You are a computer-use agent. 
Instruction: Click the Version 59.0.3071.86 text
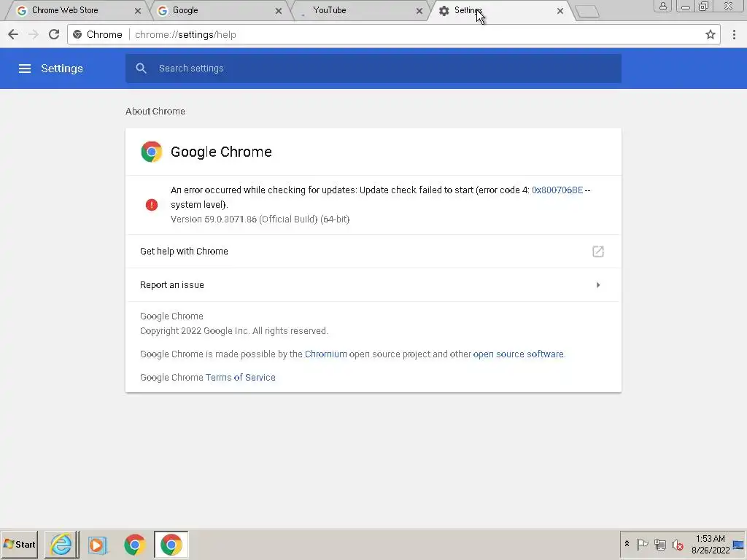point(260,219)
